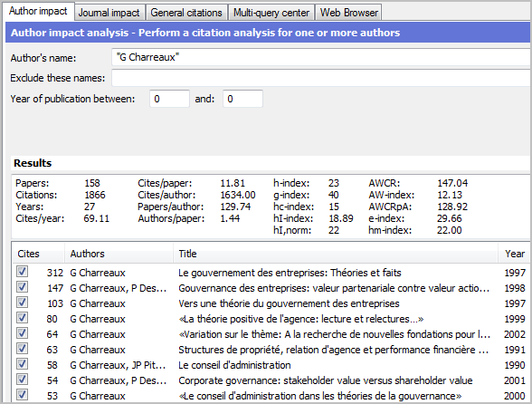
Task: Click the year 1991 cell
Action: pyautogui.click(x=514, y=350)
